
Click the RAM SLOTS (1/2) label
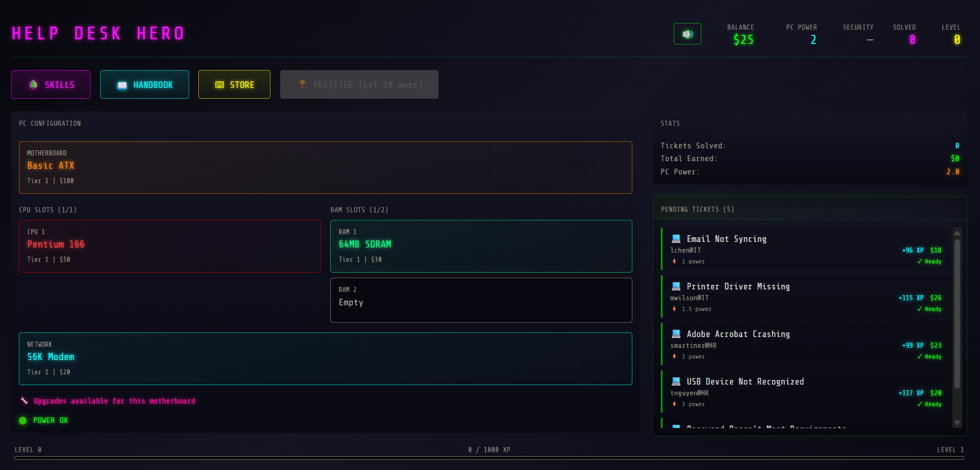tap(359, 210)
